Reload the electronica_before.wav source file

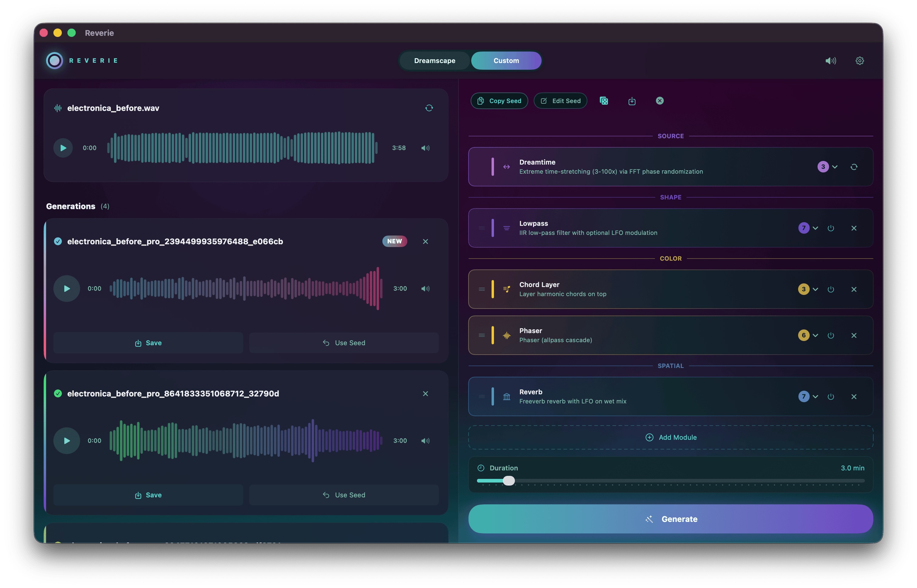[429, 108]
